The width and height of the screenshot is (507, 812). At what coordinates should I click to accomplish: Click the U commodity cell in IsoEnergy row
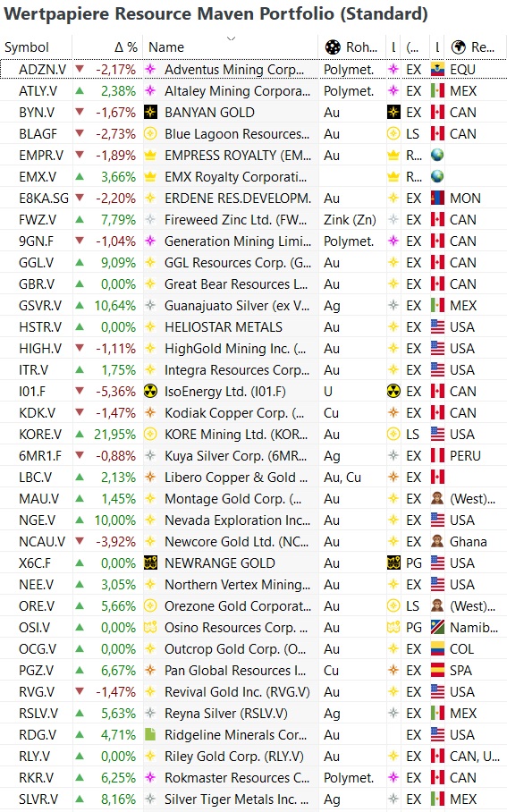[x=328, y=392]
